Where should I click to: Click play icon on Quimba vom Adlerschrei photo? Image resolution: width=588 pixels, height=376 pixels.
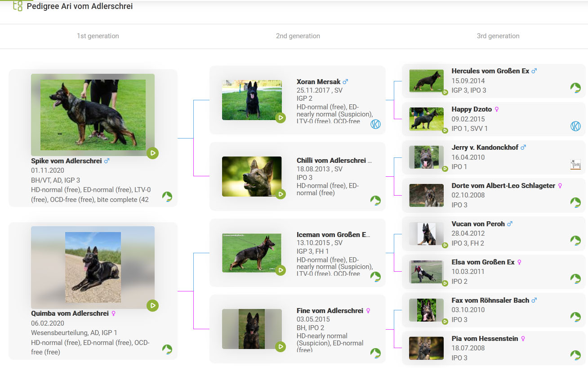152,306
